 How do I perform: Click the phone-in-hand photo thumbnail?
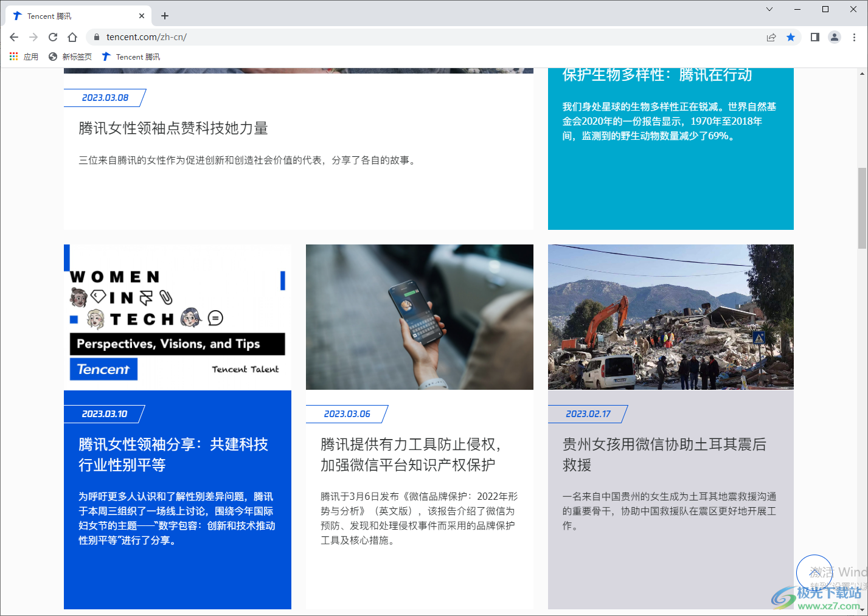(x=420, y=317)
